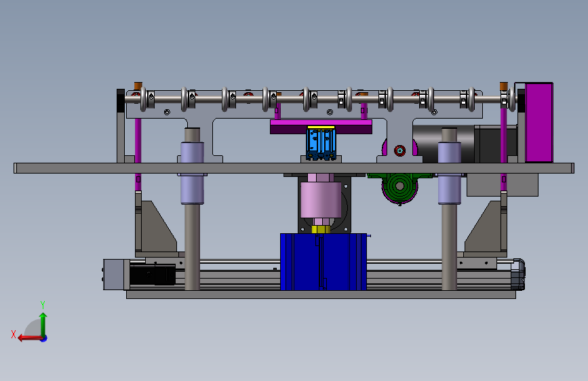
Task: Select the left lavender linear bushing
Action: tap(193, 173)
